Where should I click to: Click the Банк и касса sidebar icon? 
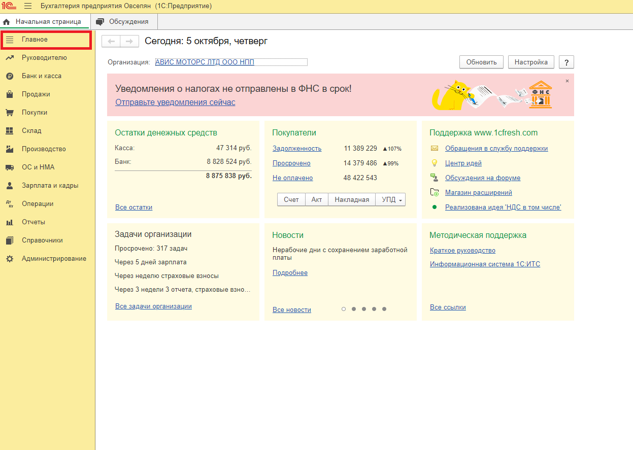pos(10,76)
